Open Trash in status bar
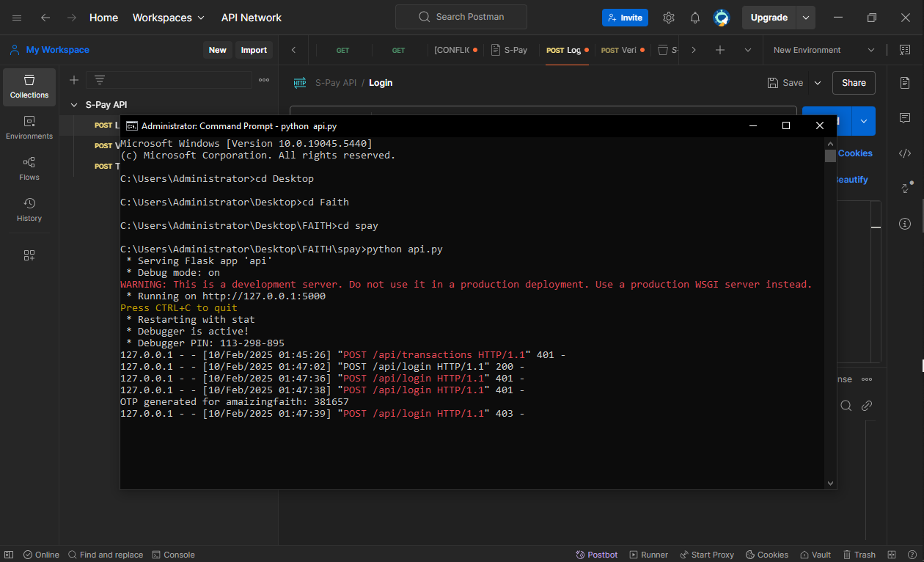924x562 pixels. coord(859,555)
